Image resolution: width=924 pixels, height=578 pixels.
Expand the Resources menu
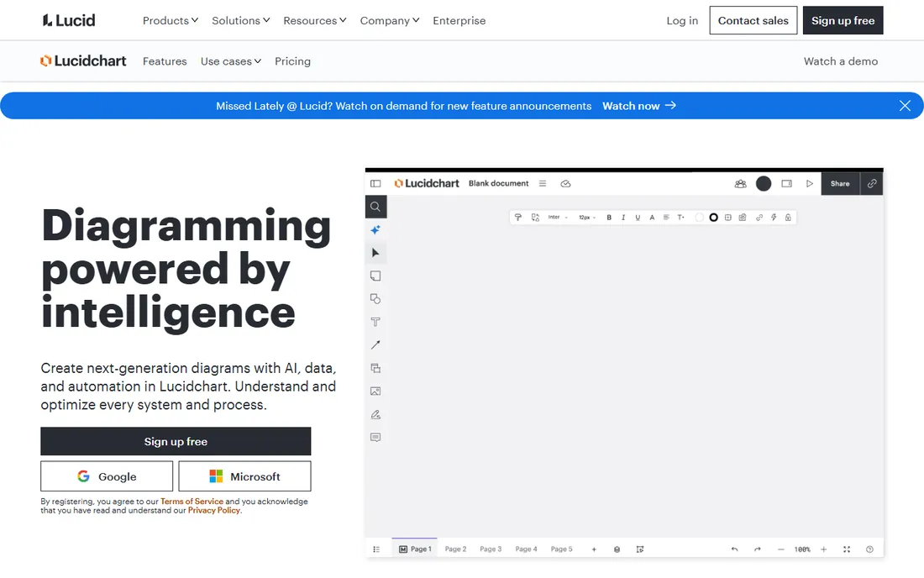(315, 21)
